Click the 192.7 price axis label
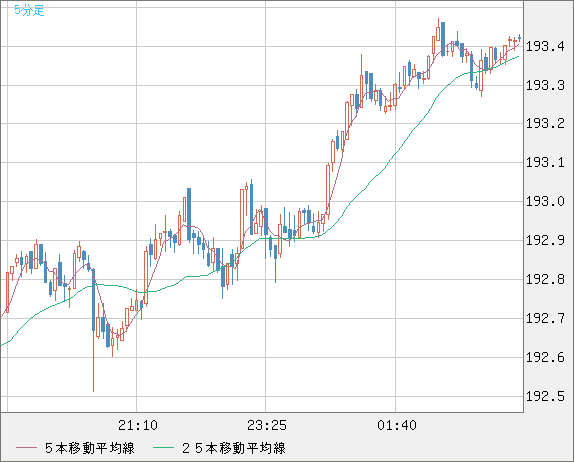Viewport: 574px width, 462px height. pos(545,318)
